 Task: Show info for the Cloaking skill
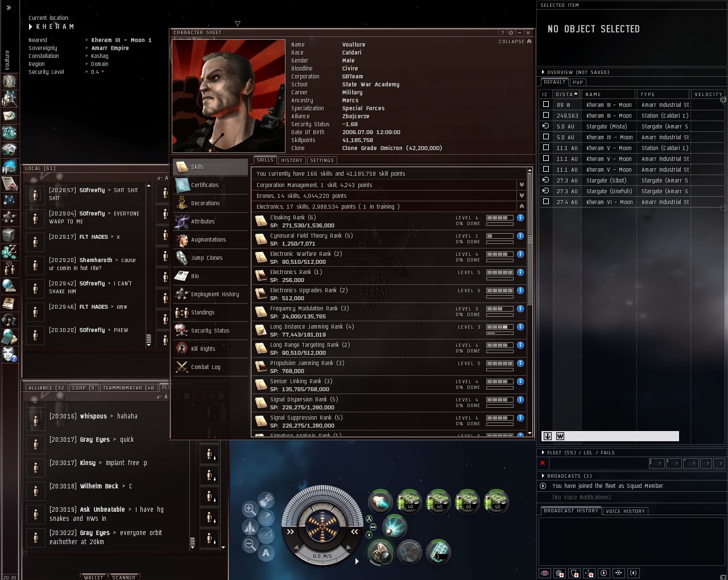[x=520, y=218]
